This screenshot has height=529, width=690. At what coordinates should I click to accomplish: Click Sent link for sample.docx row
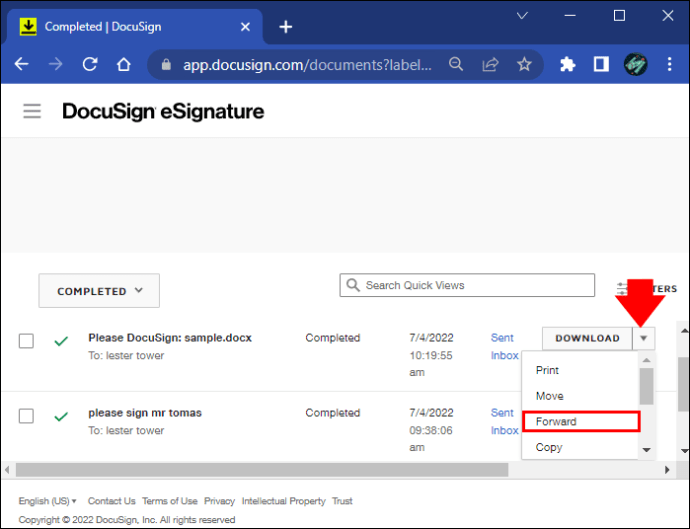point(502,338)
